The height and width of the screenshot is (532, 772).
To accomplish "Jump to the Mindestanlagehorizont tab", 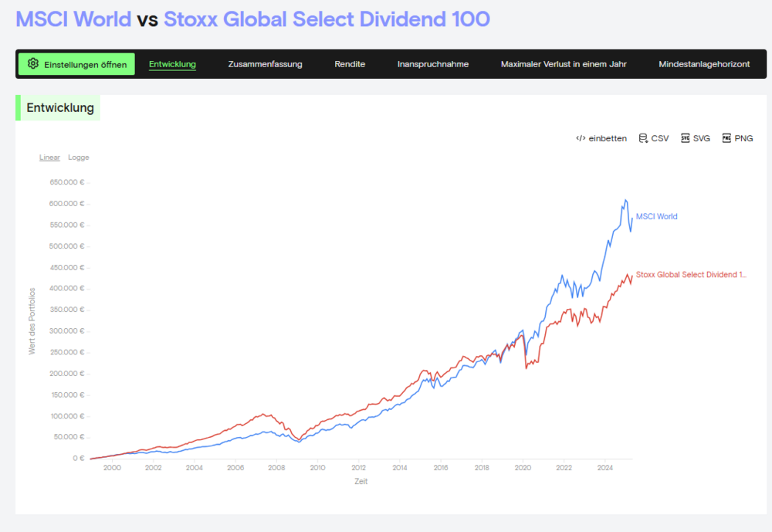I will [704, 64].
